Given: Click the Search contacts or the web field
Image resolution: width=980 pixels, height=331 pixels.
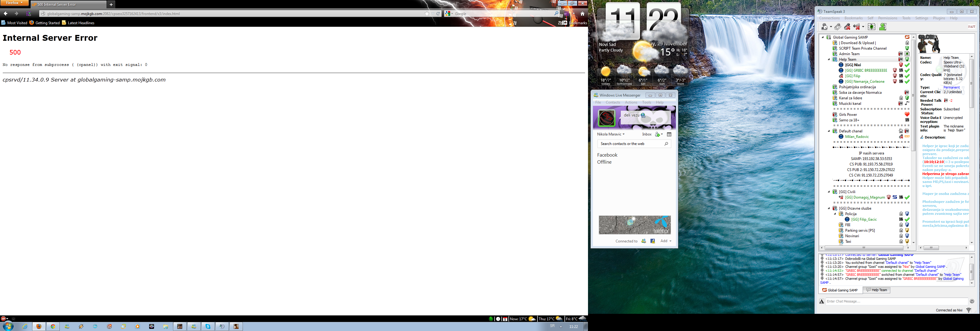Looking at the screenshot, I should [x=631, y=144].
